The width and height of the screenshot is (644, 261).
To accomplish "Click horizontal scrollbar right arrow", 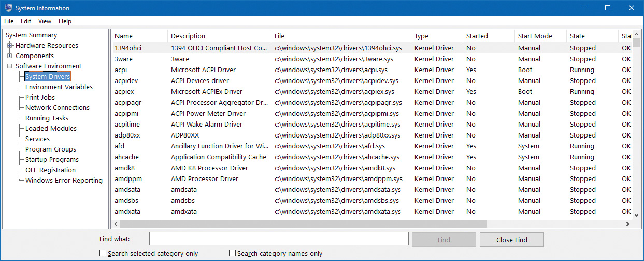I will (626, 224).
